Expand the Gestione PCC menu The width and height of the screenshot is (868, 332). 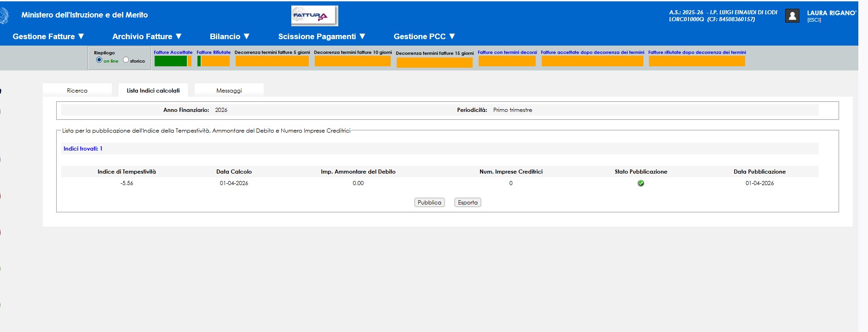(x=424, y=36)
